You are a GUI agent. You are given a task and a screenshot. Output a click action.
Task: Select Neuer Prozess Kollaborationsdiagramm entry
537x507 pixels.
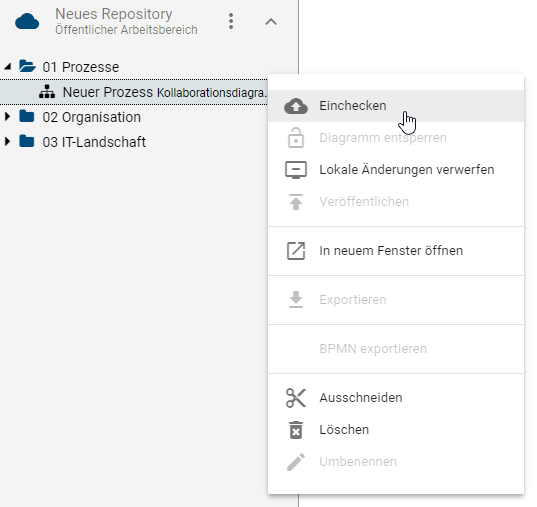134,92
